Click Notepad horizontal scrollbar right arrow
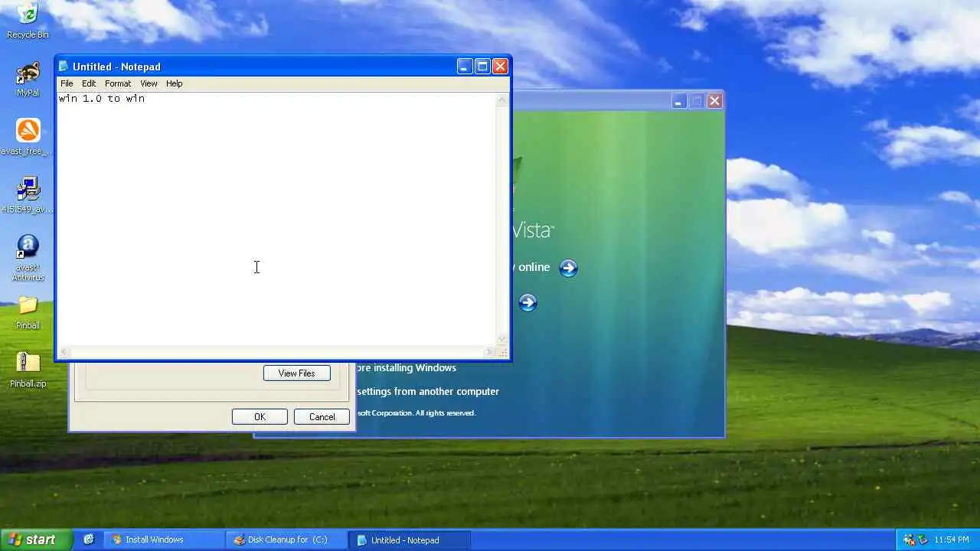980x551 pixels. pos(490,352)
